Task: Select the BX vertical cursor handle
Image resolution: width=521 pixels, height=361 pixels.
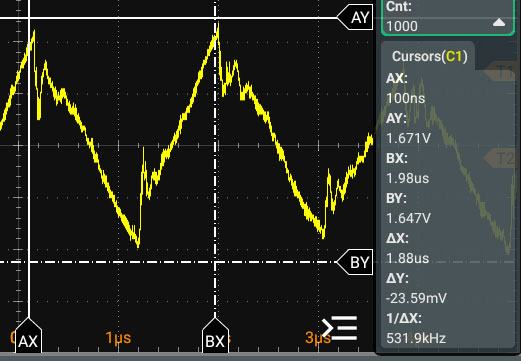Action: click(215, 335)
